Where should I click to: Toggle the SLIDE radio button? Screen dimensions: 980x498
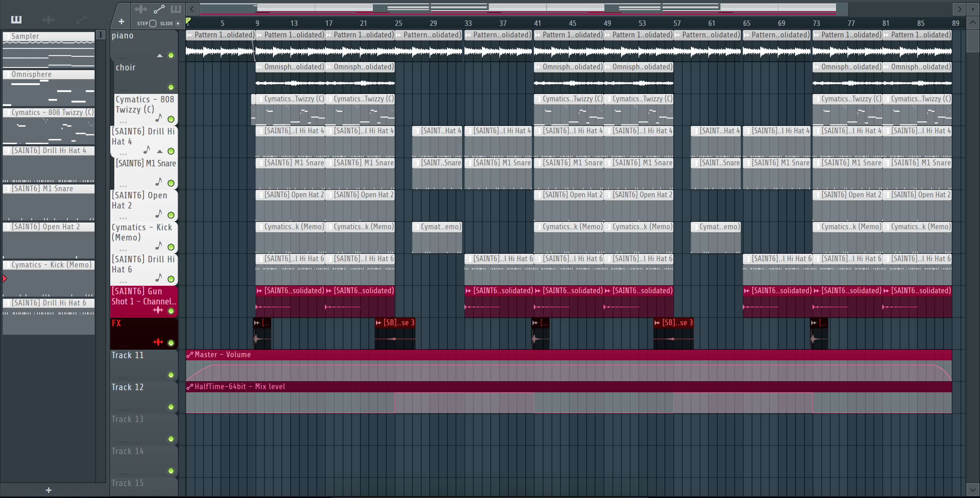178,23
